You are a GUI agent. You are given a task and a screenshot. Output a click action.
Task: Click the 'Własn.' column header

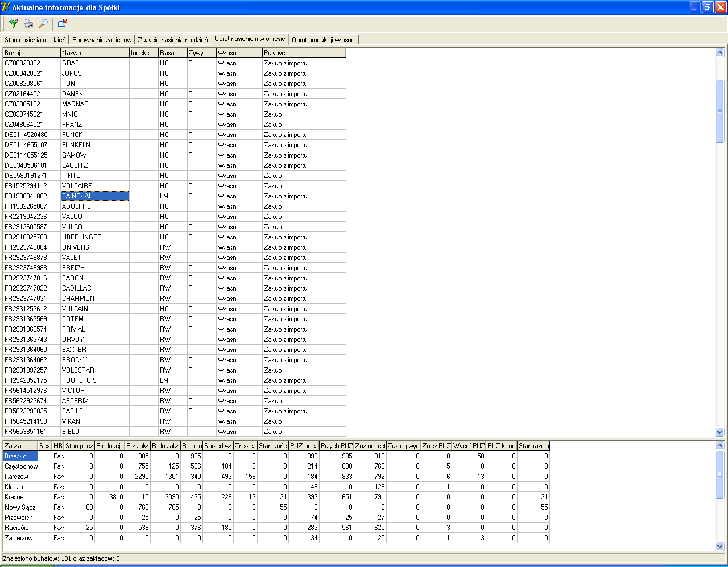coord(239,53)
